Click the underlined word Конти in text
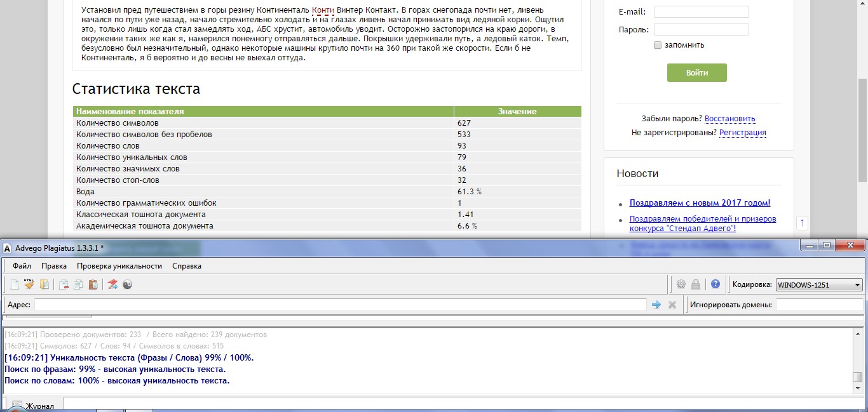This screenshot has width=868, height=412. tap(323, 11)
